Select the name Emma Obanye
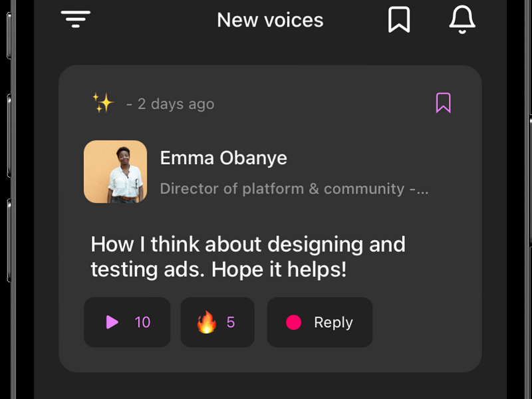This screenshot has height=399, width=532. [x=223, y=158]
